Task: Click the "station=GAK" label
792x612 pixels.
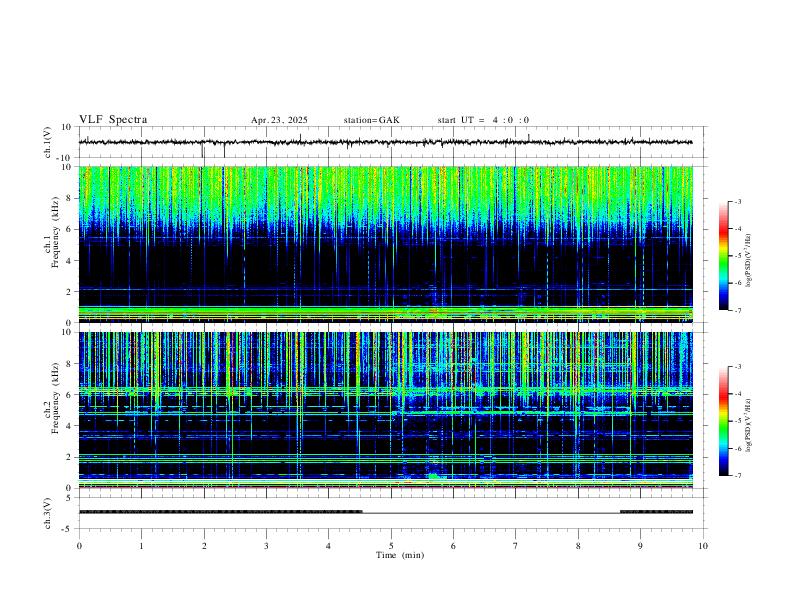Action: click(371, 120)
